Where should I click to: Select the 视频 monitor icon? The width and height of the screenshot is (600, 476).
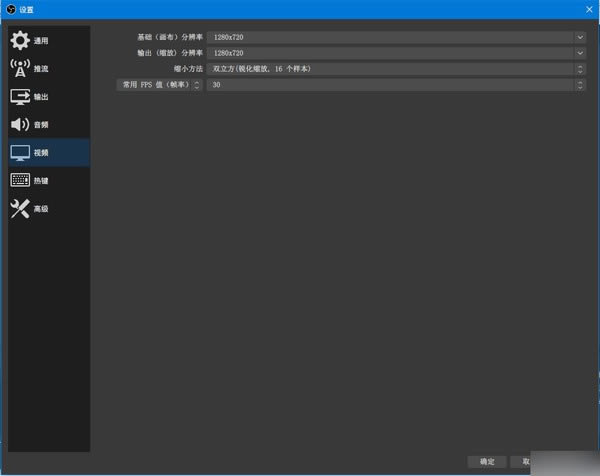point(20,153)
